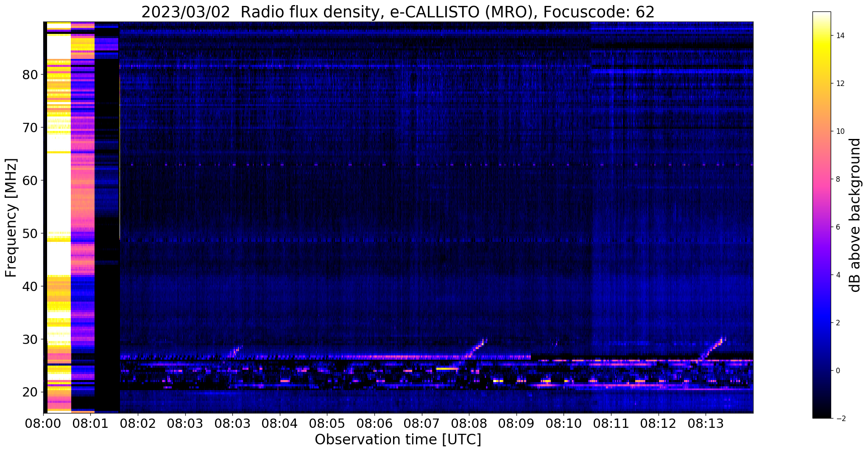Click the 20 tick on frequency axis

30,392
